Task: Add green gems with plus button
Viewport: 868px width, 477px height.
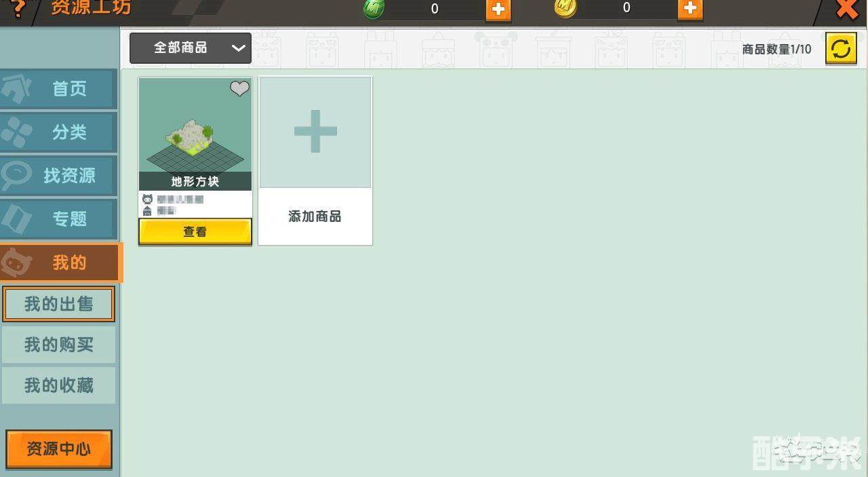Action: tap(498, 9)
